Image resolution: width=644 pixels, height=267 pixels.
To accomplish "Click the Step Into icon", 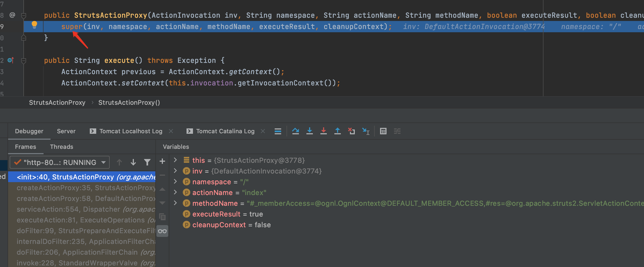I will 310,131.
